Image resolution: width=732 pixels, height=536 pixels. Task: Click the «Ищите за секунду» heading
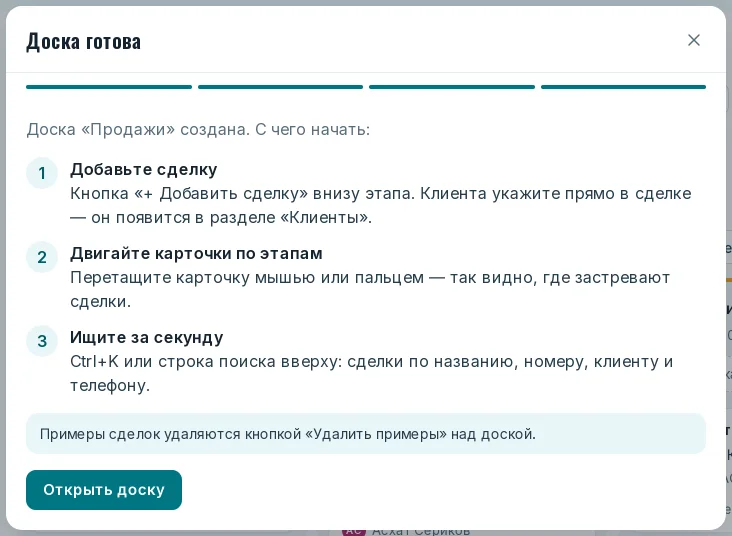coord(147,337)
